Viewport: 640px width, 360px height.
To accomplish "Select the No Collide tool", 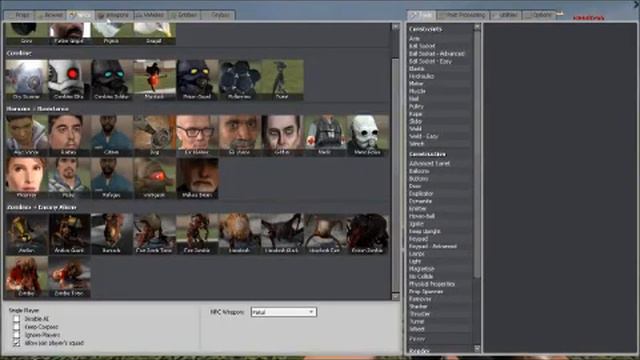I will (x=440, y=276).
